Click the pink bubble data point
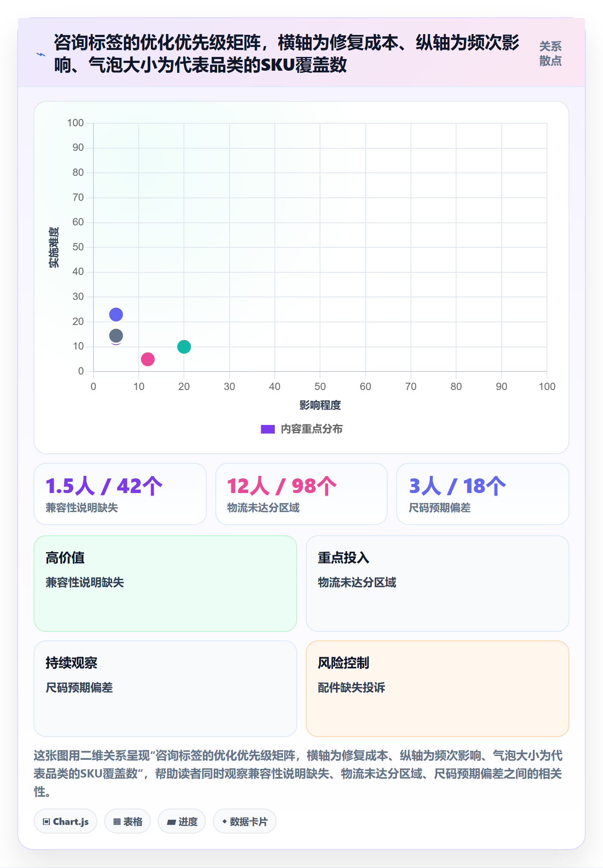The width and height of the screenshot is (603, 868). (148, 359)
